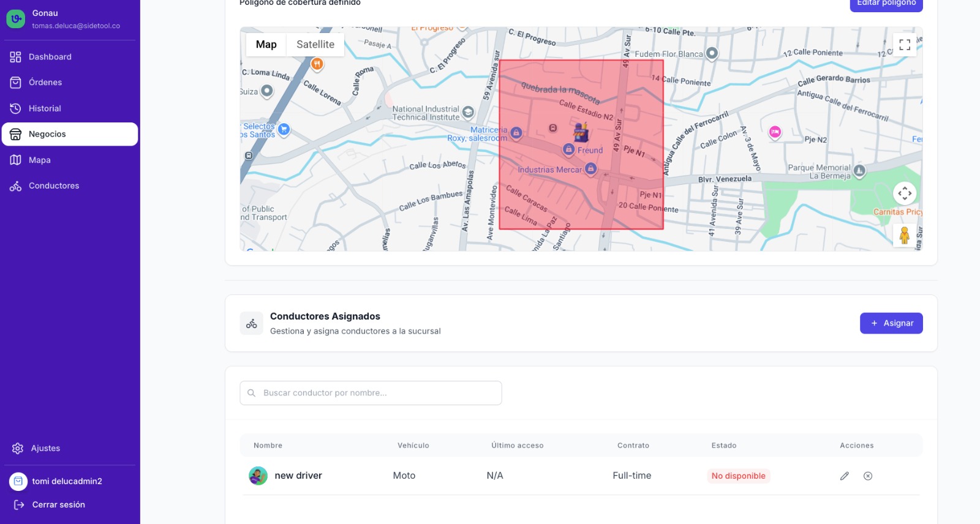The image size is (980, 524).
Task: Click the Historial clock icon
Action: tap(16, 108)
